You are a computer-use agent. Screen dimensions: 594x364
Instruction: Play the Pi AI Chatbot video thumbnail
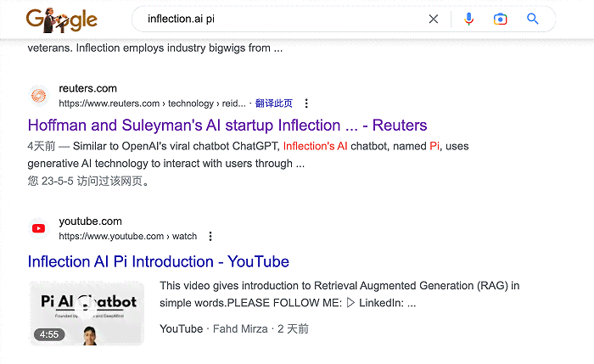coord(87,313)
